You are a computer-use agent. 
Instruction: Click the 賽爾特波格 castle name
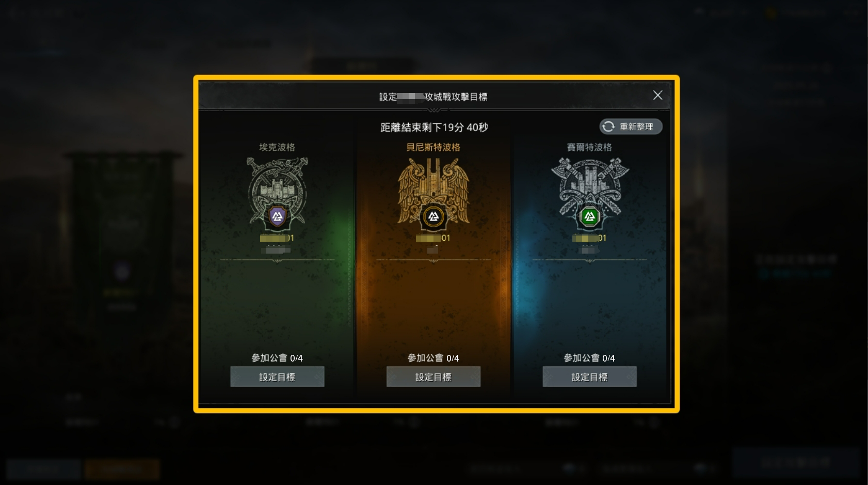pos(589,147)
